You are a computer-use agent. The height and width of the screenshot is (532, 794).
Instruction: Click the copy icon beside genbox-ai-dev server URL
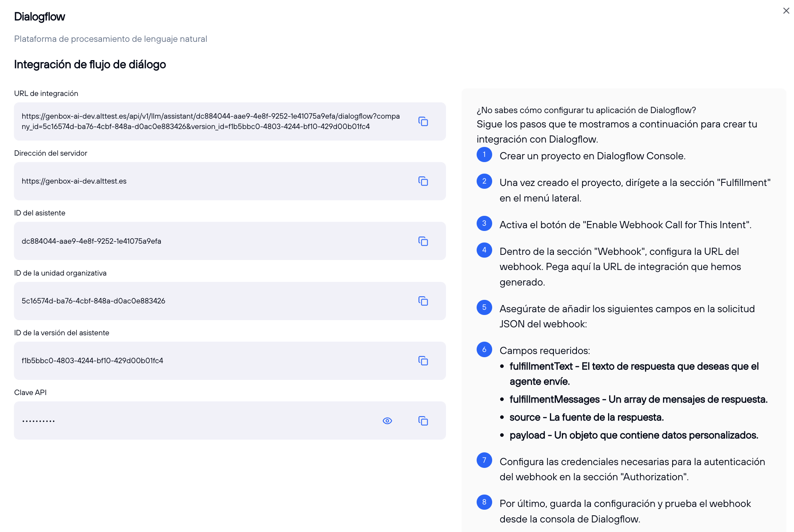[423, 181]
